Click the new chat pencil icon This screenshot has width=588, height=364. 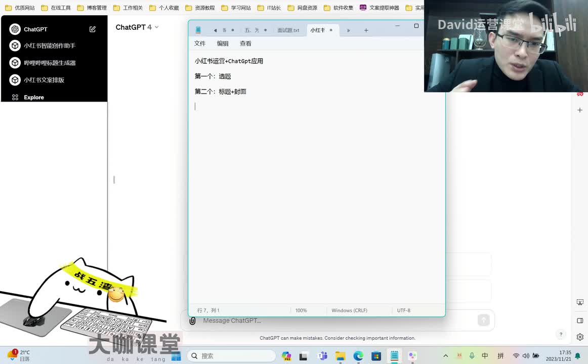[93, 29]
